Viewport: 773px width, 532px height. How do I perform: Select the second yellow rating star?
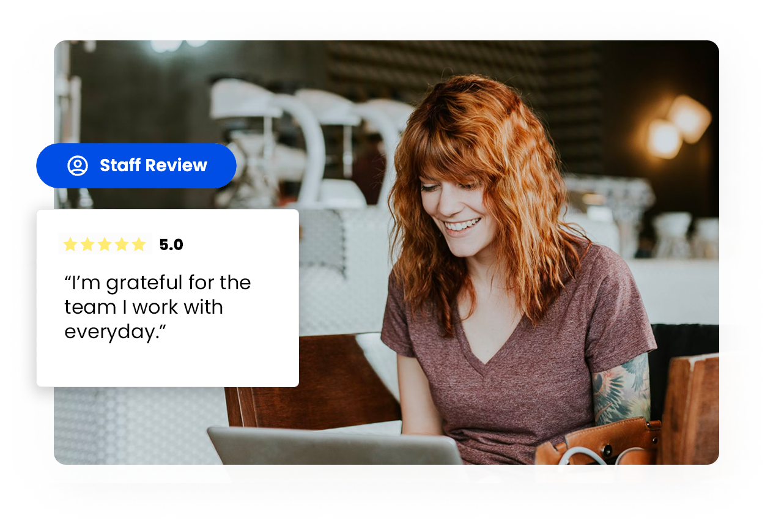[x=87, y=245]
